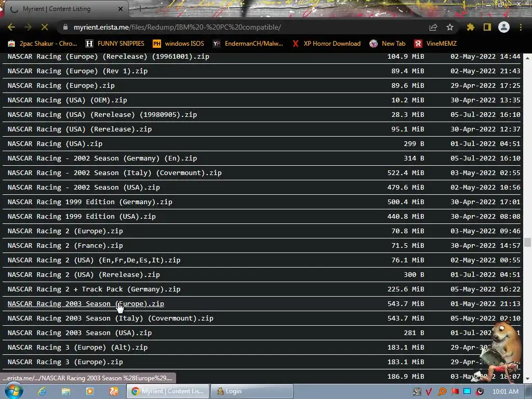Download NASCAR Racing (Europe) (Rev 1).zip

pyautogui.click(x=77, y=71)
